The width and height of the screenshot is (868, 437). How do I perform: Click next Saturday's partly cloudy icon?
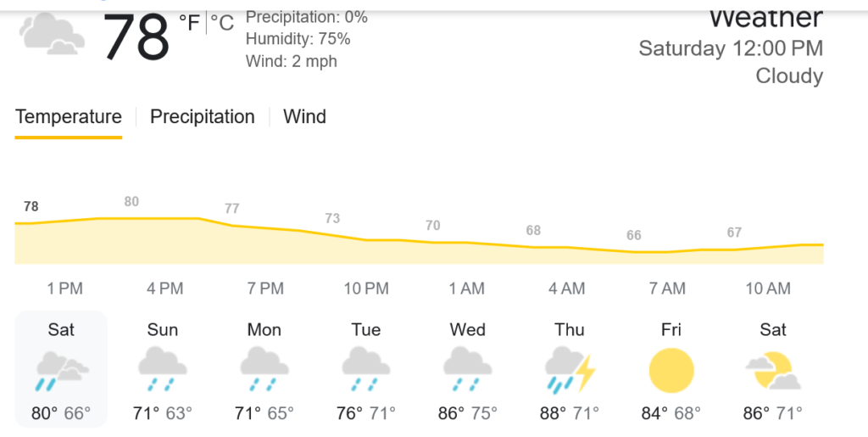click(773, 371)
